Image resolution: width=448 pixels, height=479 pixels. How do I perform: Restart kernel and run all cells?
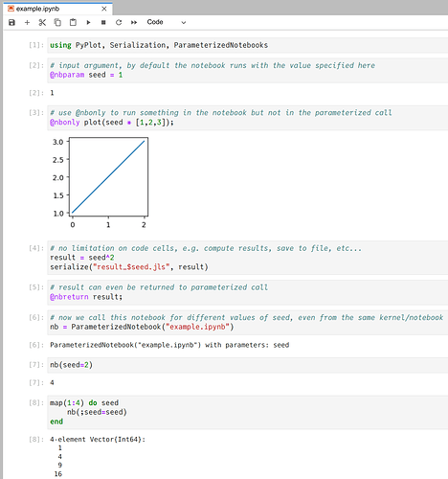pyautogui.click(x=134, y=22)
